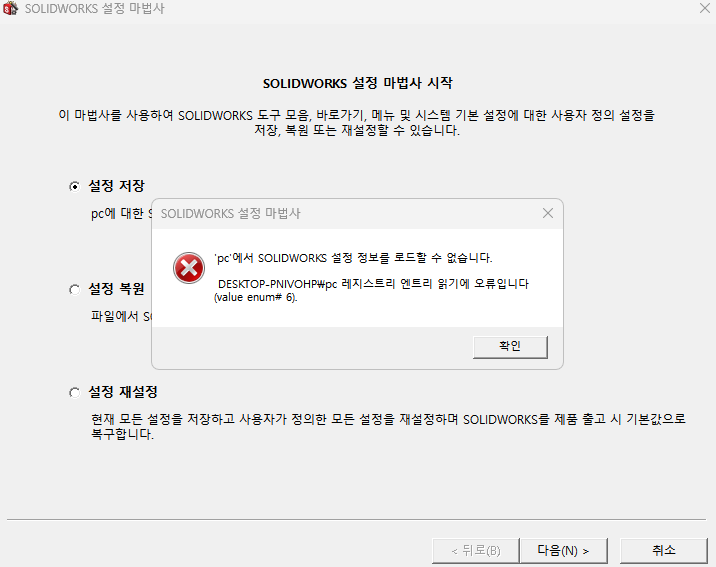Viewport: 716px width, 567px height.
Task: Click the 설정 저장 label text
Action: (x=116, y=187)
